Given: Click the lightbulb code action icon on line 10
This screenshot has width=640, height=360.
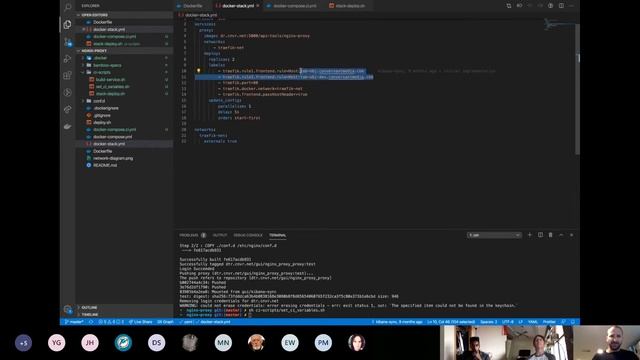Looking at the screenshot, I should click(199, 71).
